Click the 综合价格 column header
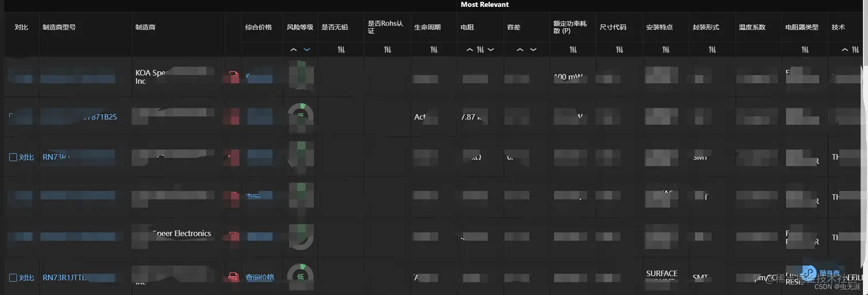 [x=258, y=27]
